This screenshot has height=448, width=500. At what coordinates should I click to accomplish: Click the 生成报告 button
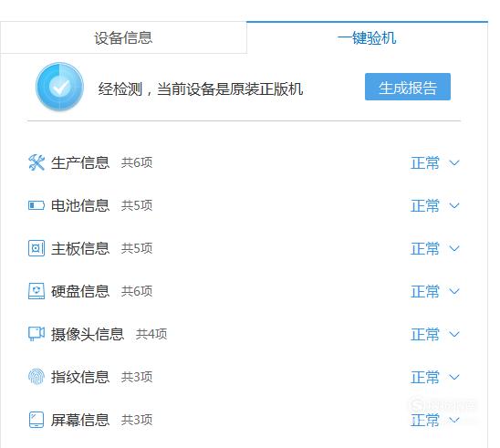[x=408, y=87]
